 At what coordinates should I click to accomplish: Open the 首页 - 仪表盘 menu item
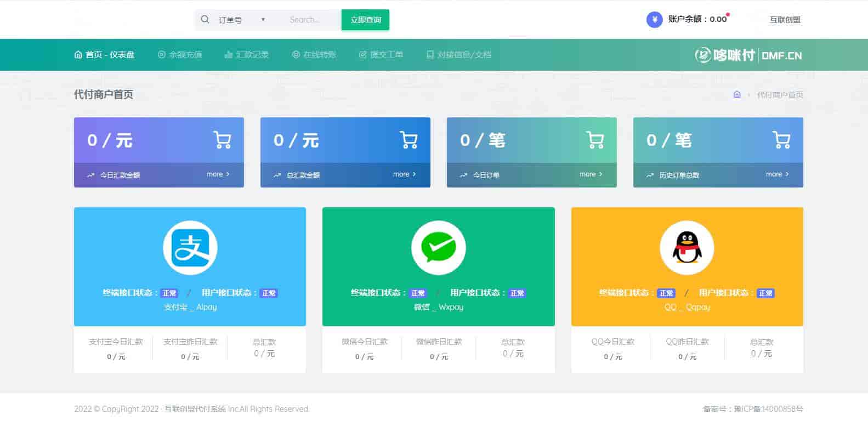(104, 55)
